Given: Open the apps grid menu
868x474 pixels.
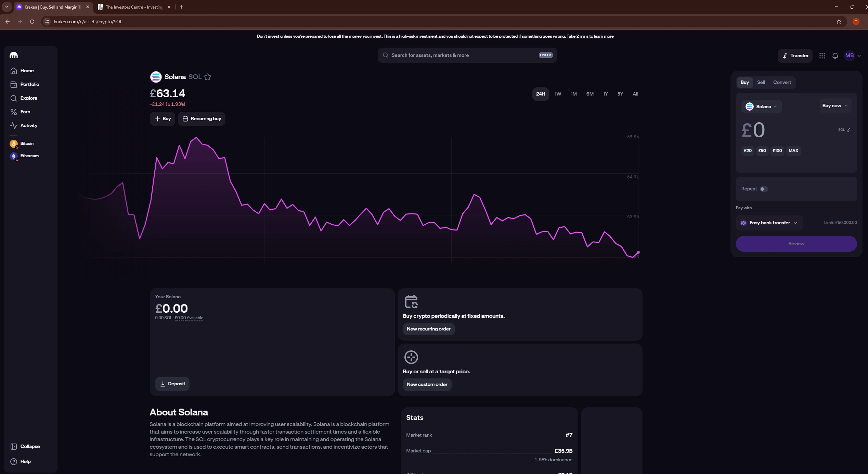Looking at the screenshot, I should pos(822,55).
